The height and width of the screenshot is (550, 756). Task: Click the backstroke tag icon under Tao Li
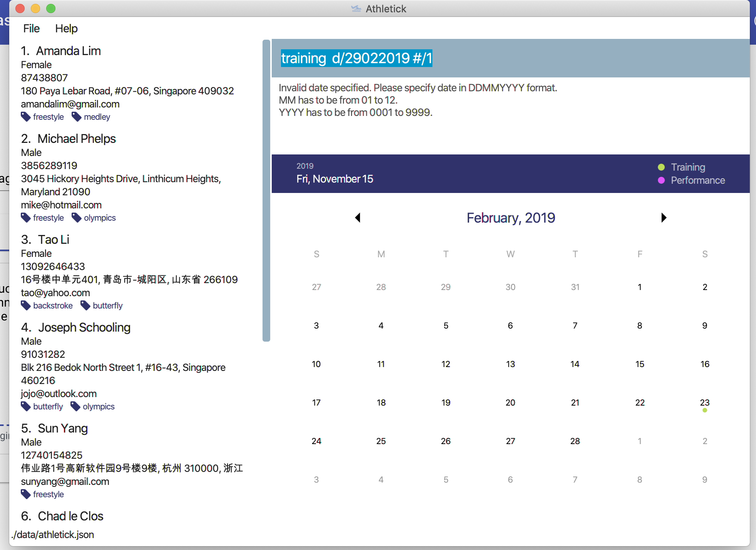26,305
